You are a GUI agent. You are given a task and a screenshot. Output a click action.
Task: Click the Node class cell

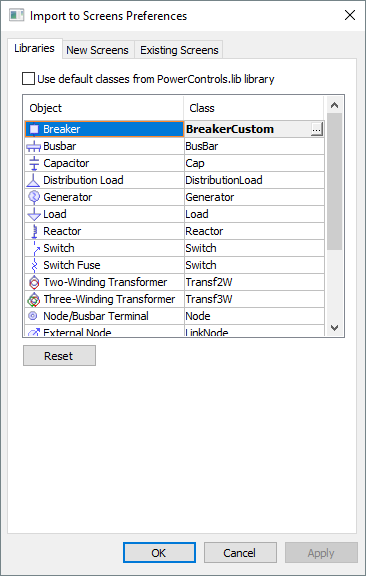click(254, 316)
